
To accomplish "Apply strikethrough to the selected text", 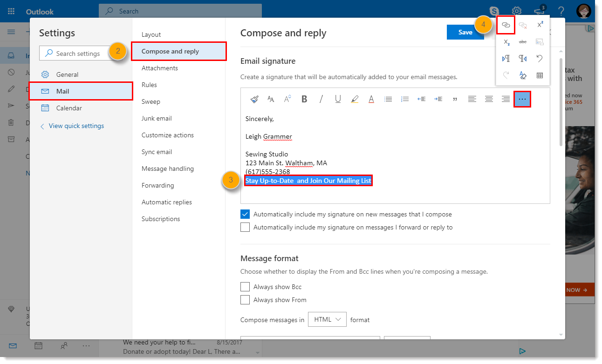I will click(x=522, y=41).
